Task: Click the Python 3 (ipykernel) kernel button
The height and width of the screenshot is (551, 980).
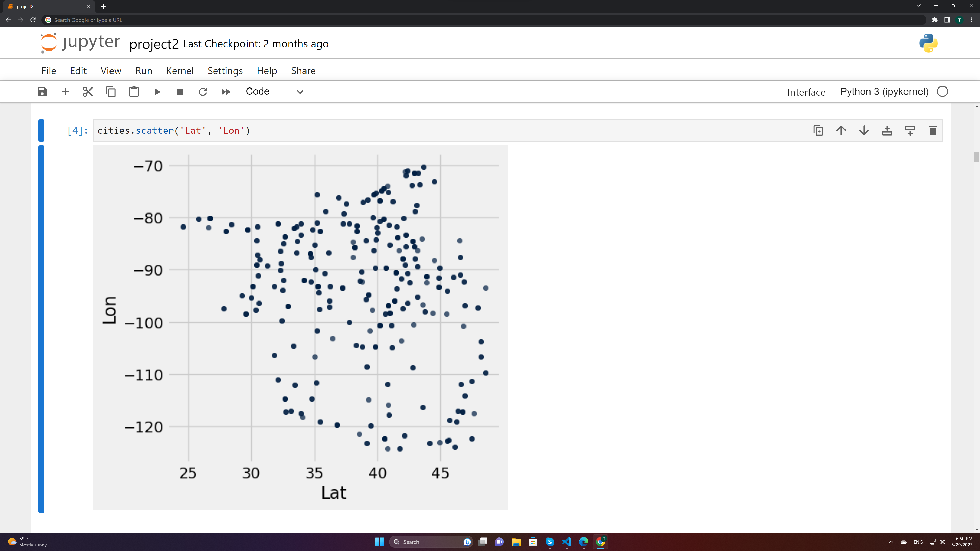Action: click(x=884, y=92)
